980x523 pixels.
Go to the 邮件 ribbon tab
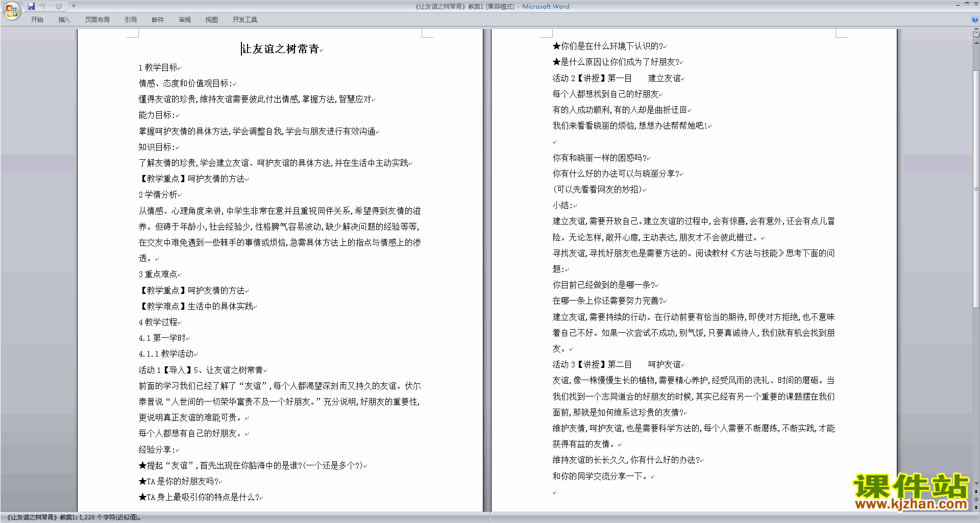[158, 20]
